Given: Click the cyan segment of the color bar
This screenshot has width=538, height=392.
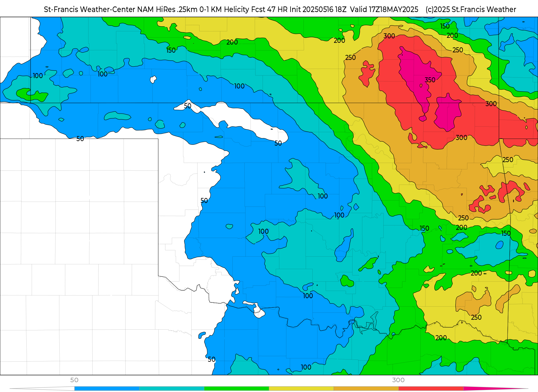Looking at the screenshot, I should coord(172,389).
